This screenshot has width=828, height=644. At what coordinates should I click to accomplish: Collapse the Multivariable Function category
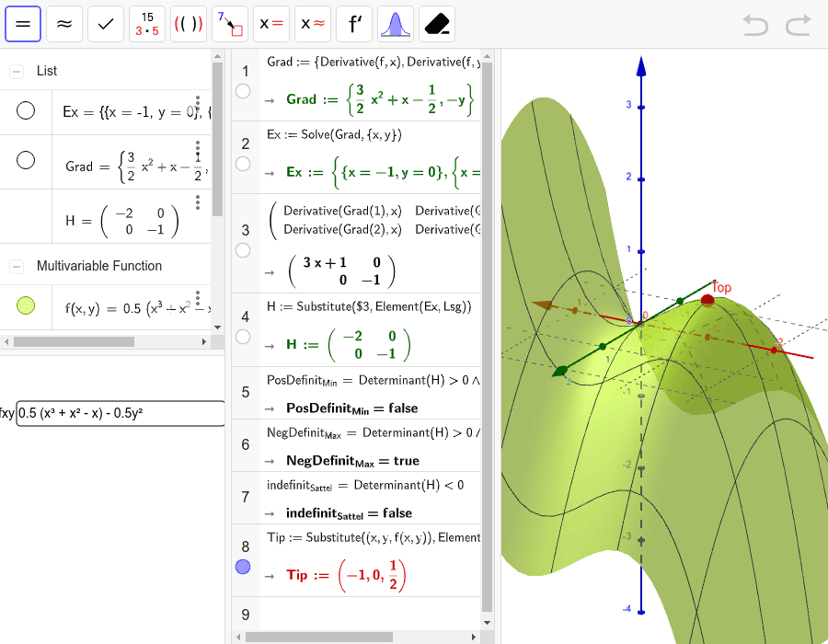tap(17, 267)
